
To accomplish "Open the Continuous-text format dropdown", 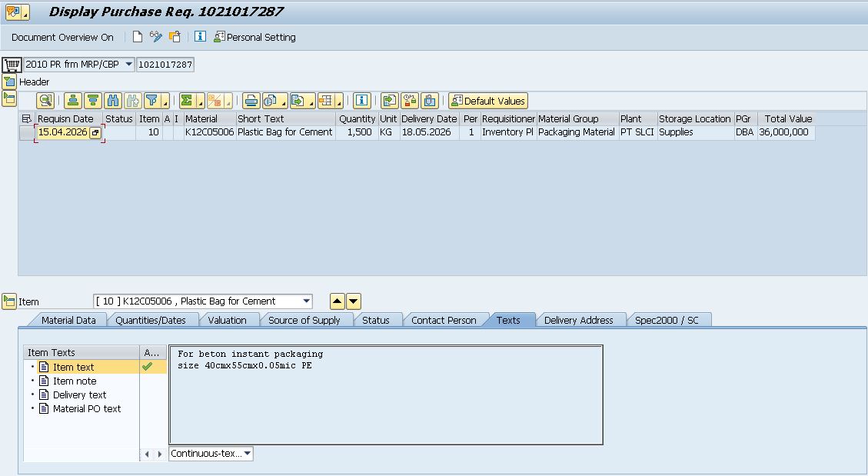I will [x=248, y=454].
